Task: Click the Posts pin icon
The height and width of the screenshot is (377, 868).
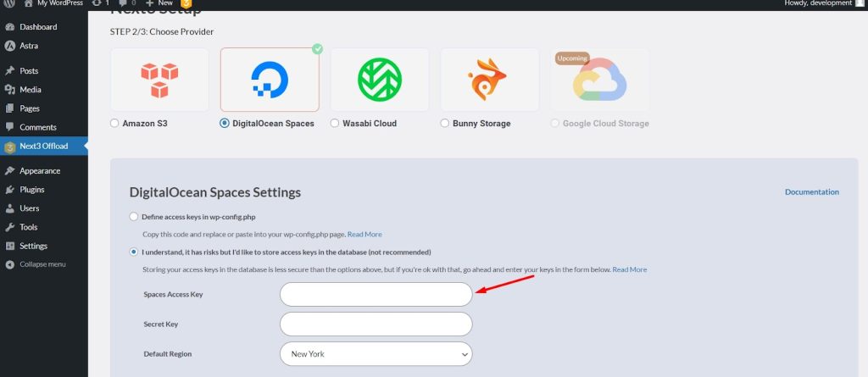Action: (x=9, y=71)
